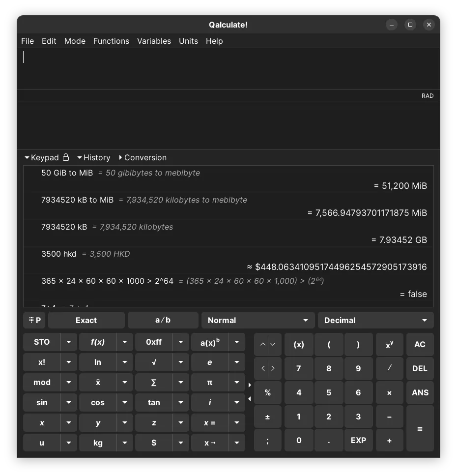This screenshot has height=476, width=457.
Task: Open the Functions menu
Action: [111, 41]
